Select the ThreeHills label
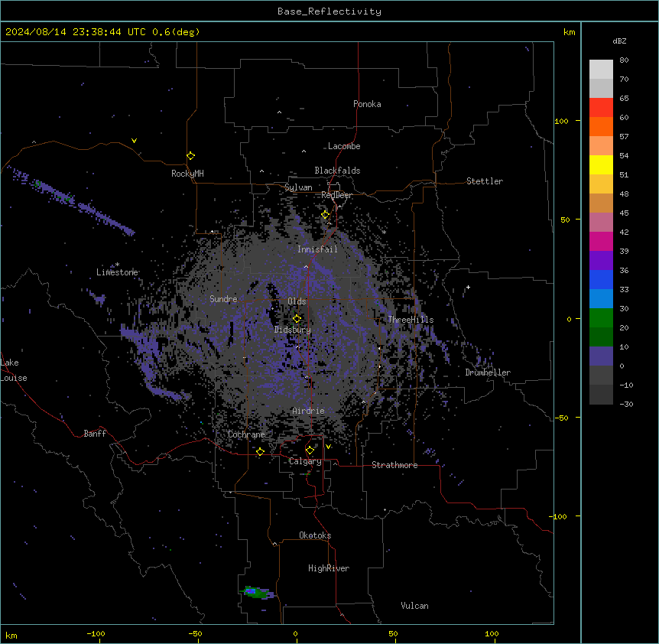This screenshot has height=644, width=659. (x=411, y=320)
